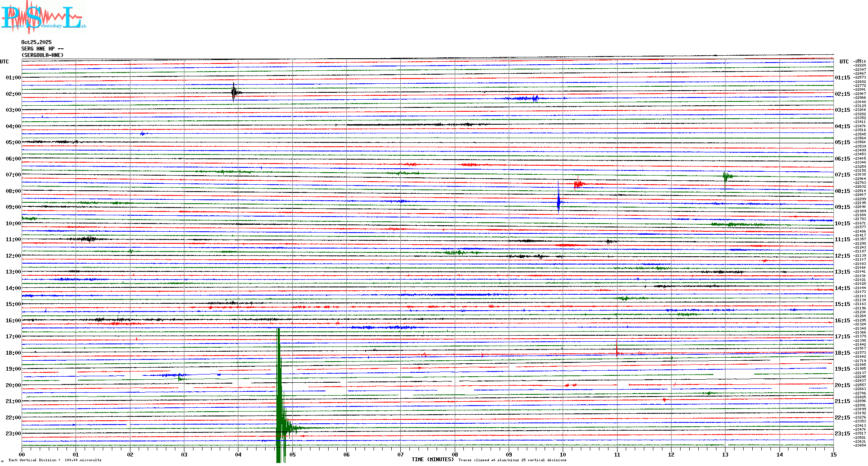Click the 17:00 hour label on left
The width and height of the screenshot is (868, 466).
click(13, 337)
